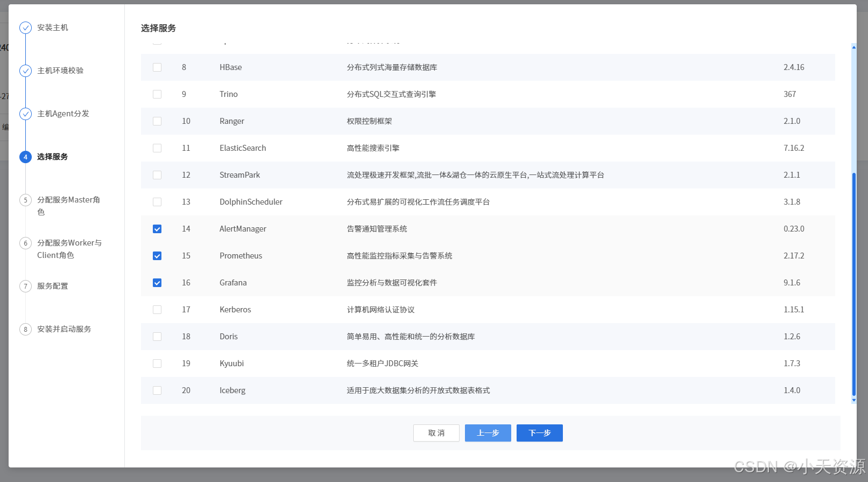Click the step 4 选择服务 circle icon
This screenshot has width=868, height=482.
(25, 157)
